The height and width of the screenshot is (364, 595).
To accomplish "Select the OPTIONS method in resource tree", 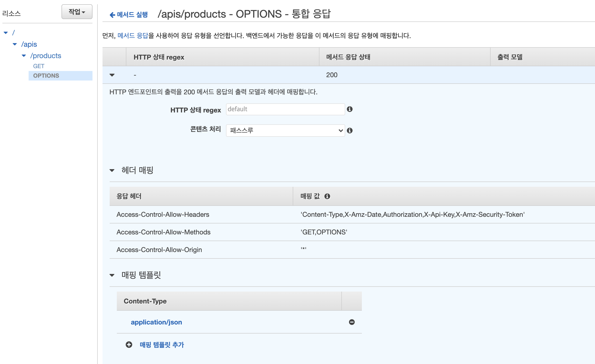I will (x=46, y=76).
